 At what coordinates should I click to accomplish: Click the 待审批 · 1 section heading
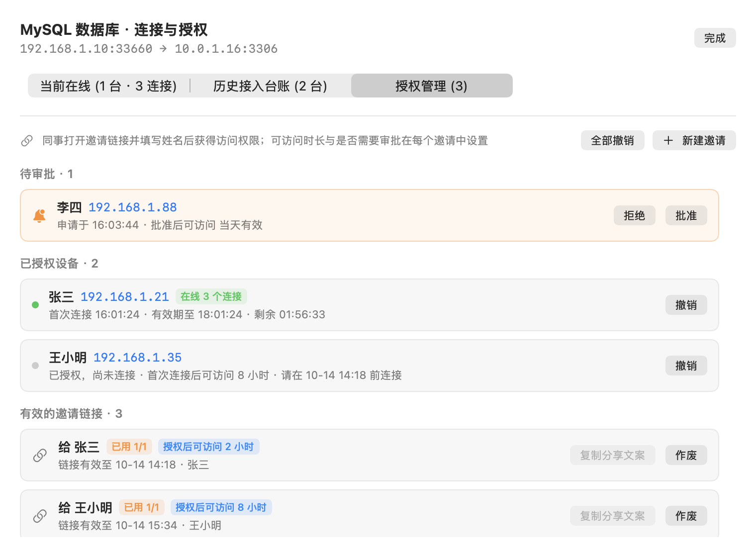pyautogui.click(x=46, y=174)
